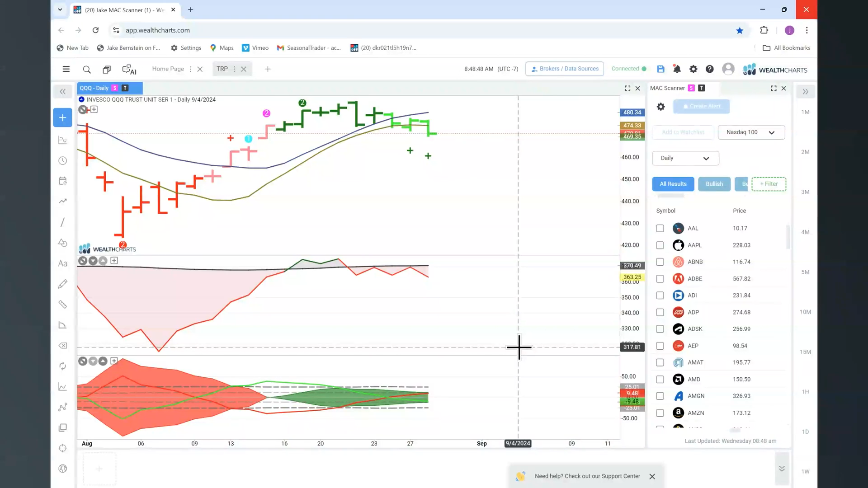Click Add to Watchlist button
The image size is (868, 488).
683,132
